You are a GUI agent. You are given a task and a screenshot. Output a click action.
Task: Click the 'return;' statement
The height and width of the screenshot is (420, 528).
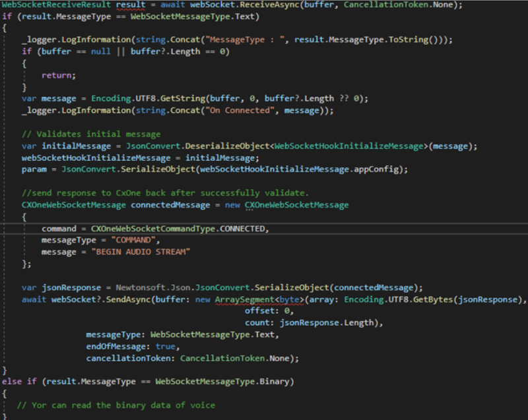click(57, 75)
